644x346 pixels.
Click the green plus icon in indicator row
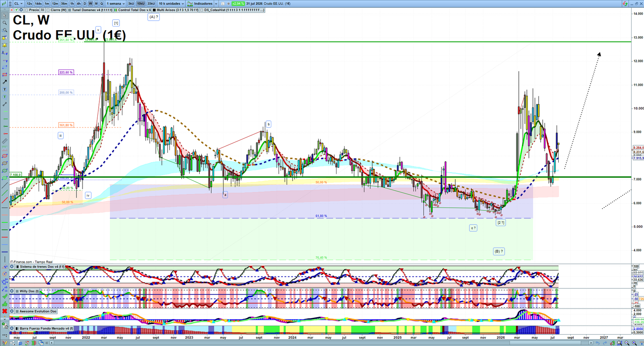point(17,10)
